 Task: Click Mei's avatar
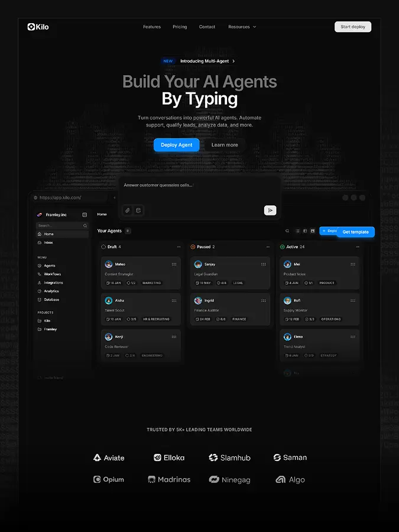point(287,265)
